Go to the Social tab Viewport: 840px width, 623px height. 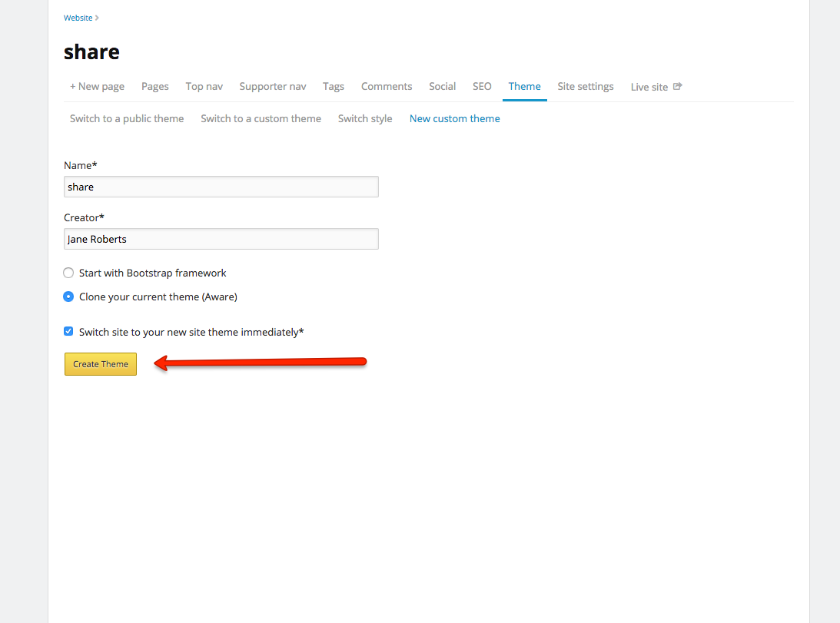click(442, 86)
